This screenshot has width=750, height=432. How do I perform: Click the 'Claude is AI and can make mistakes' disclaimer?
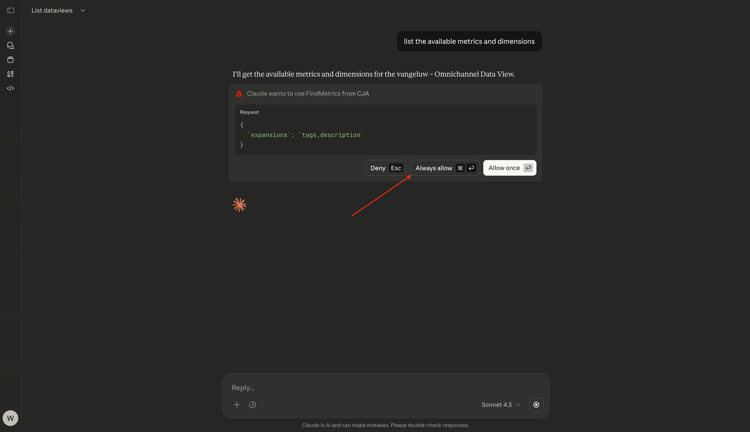[x=386, y=425]
